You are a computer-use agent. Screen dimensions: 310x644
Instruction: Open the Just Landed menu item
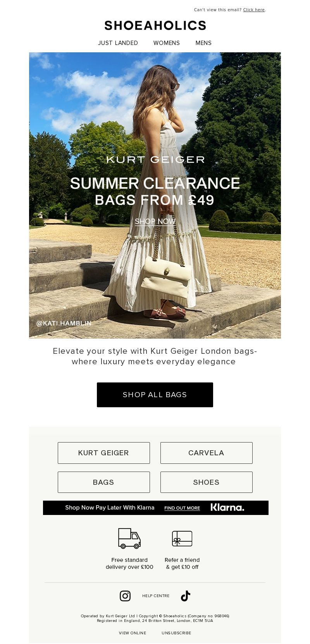(118, 43)
